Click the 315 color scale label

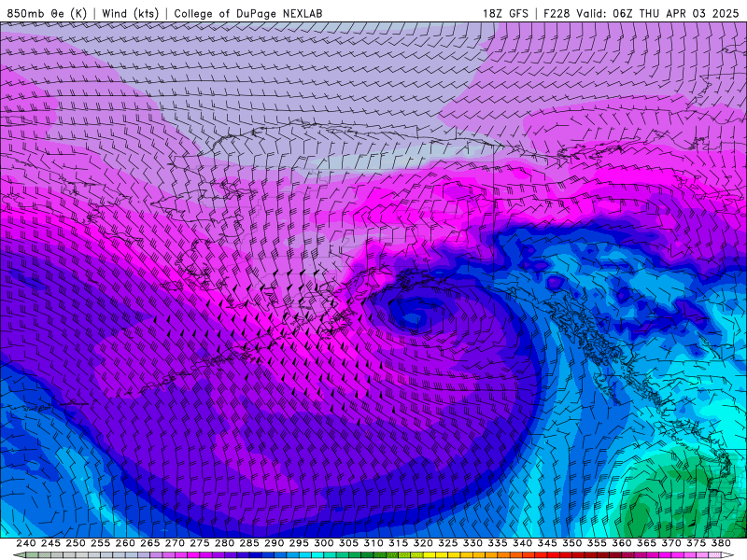tap(399, 543)
